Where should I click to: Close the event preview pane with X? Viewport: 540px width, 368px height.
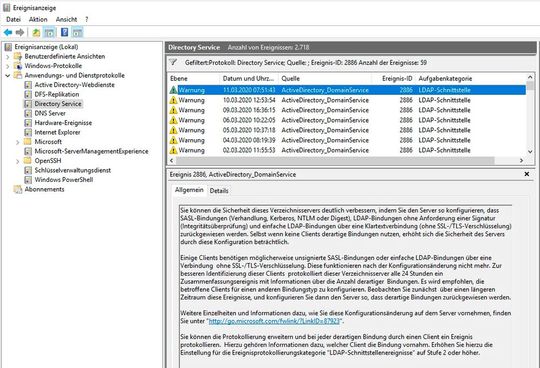click(527, 174)
